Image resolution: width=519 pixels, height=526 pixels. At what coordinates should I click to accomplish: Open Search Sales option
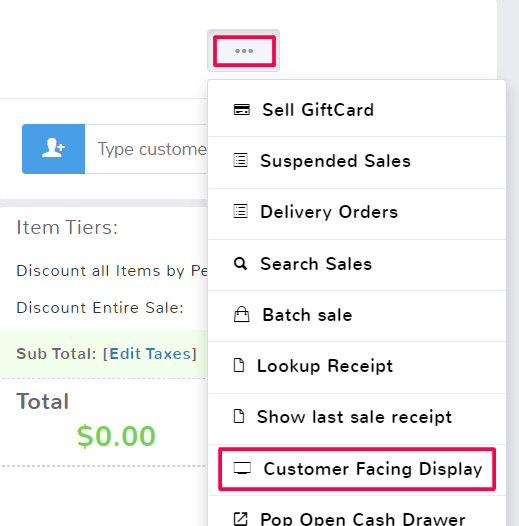357,265
